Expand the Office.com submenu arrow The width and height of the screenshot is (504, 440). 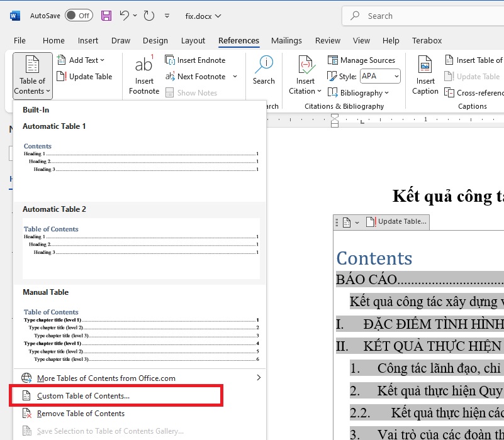[x=259, y=377]
